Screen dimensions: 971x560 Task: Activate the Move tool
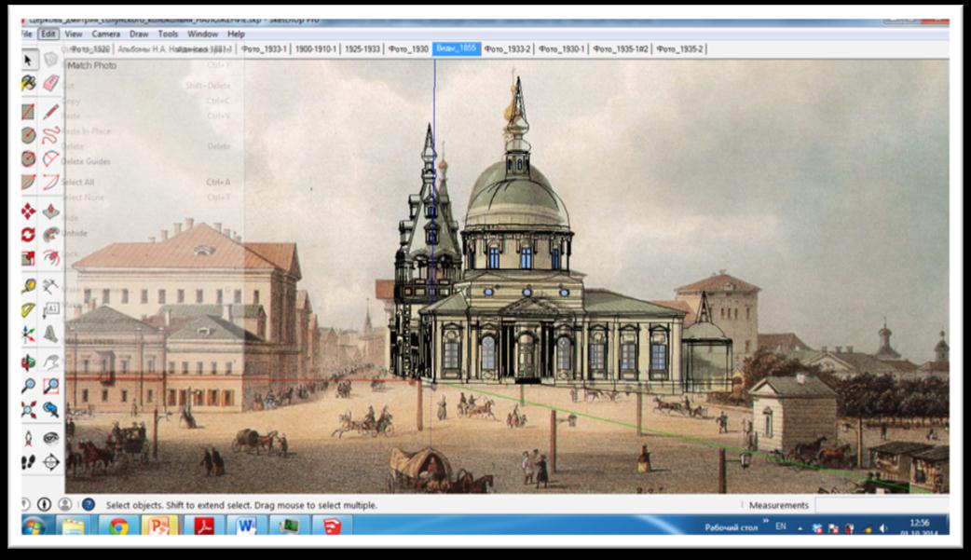tap(29, 212)
